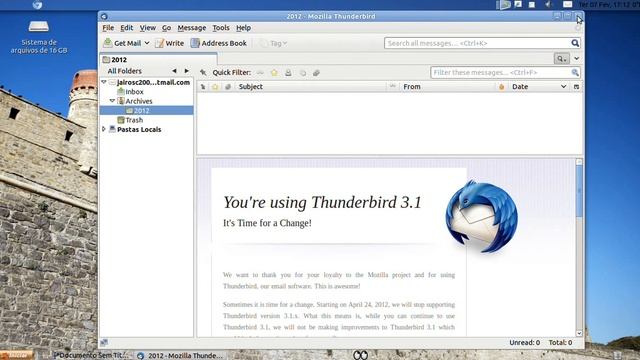The width and height of the screenshot is (640, 360).
Task: Click the 2012 - Mozilla Thunderbird taskbar item
Action: [180, 356]
